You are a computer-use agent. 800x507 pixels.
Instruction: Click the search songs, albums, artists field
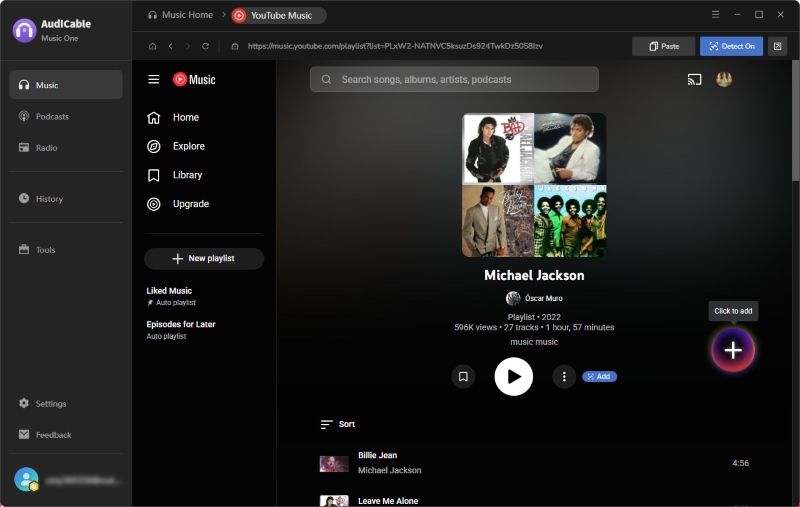point(454,79)
